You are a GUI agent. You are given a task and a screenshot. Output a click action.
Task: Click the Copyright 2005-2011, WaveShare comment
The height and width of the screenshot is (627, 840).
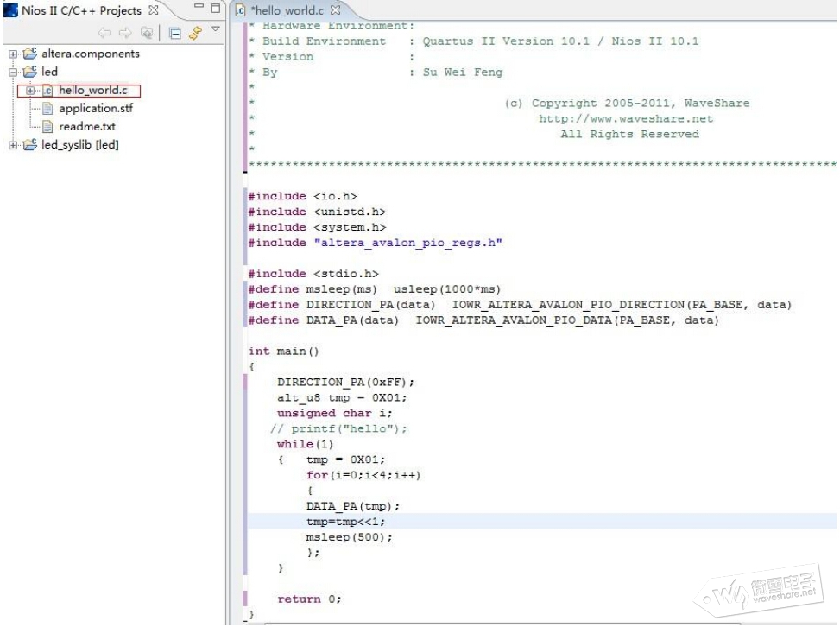click(627, 104)
